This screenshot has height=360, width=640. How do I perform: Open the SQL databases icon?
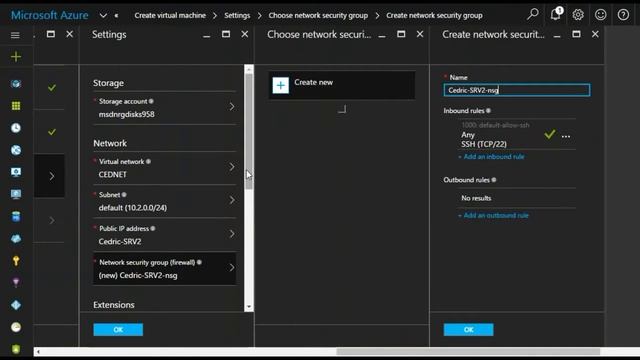(16, 216)
